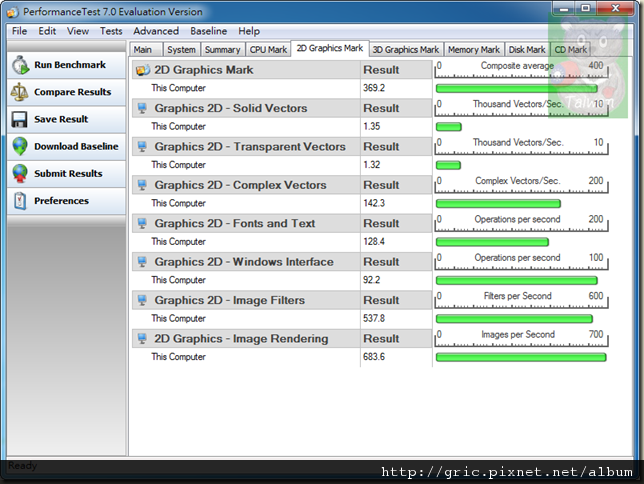
Task: Open the Tests menu
Action: click(x=111, y=31)
